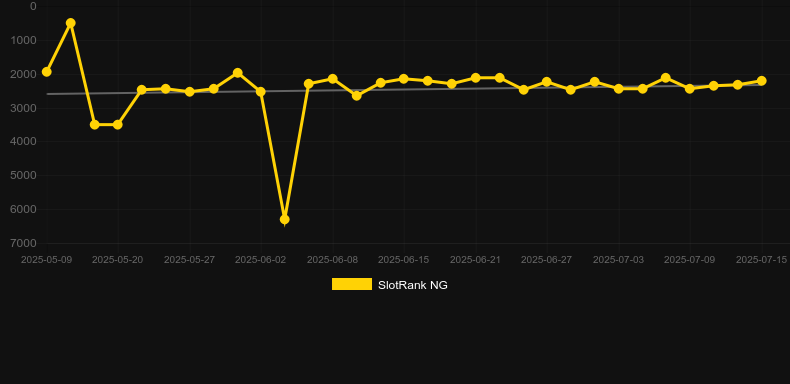Select the data point above 2025-06-21

coord(475,78)
